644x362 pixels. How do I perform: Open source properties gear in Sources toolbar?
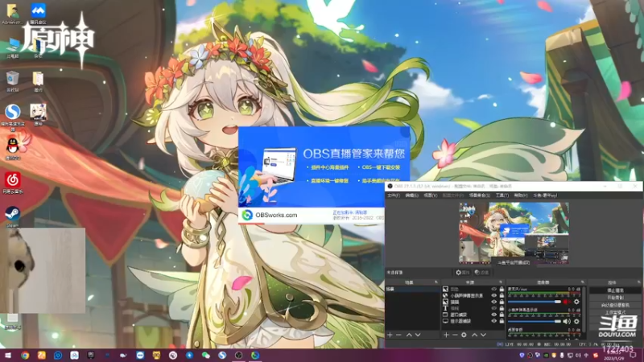point(464,335)
